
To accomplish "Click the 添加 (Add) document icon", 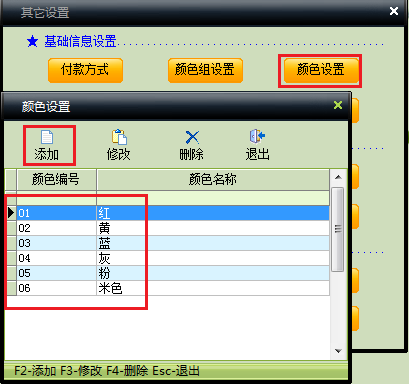I will (47, 137).
